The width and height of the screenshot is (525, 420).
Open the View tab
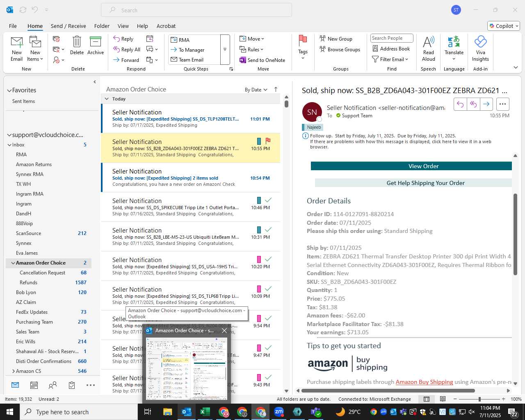(123, 26)
